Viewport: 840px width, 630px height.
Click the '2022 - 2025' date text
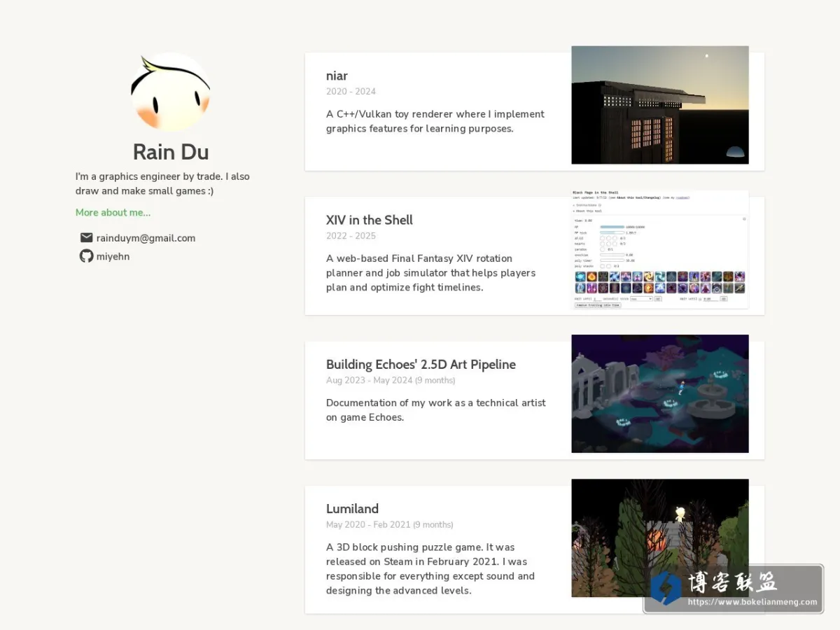point(351,236)
